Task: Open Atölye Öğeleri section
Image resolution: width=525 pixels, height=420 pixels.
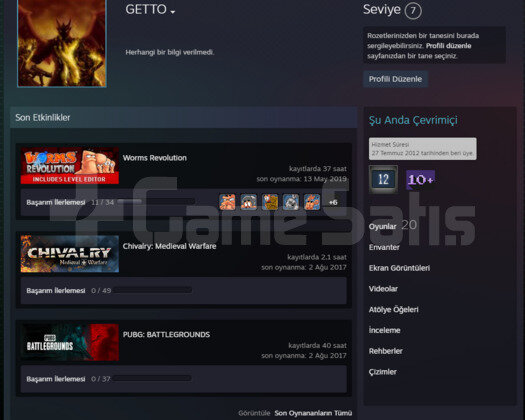Action: [x=394, y=309]
